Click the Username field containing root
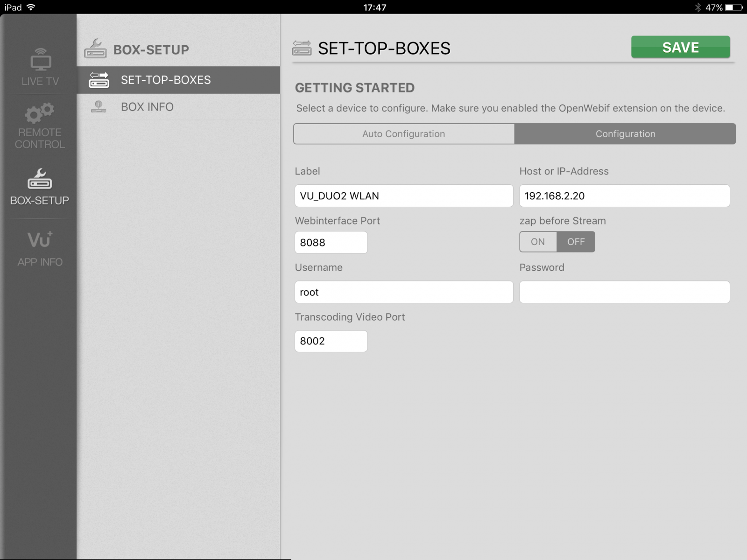This screenshot has width=747, height=560. 403,292
